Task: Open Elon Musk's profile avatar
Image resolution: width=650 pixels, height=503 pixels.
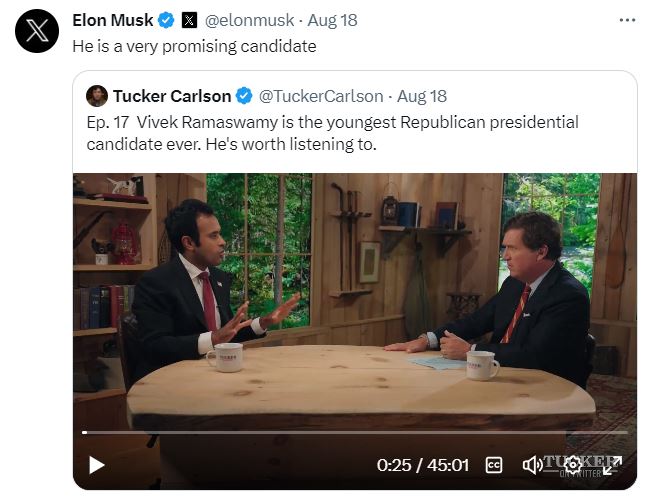Action: click(x=37, y=32)
